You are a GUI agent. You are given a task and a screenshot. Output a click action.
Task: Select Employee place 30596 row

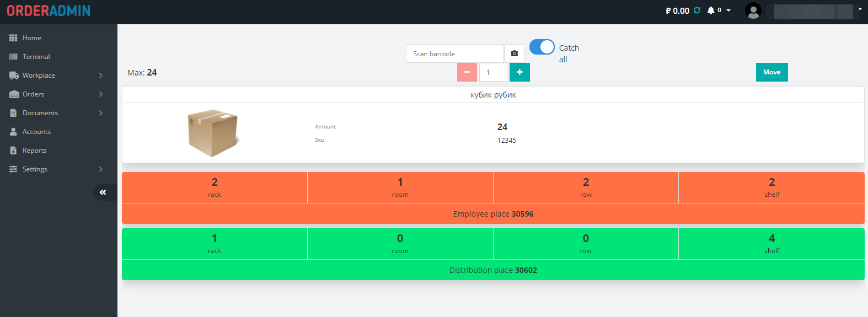493,214
